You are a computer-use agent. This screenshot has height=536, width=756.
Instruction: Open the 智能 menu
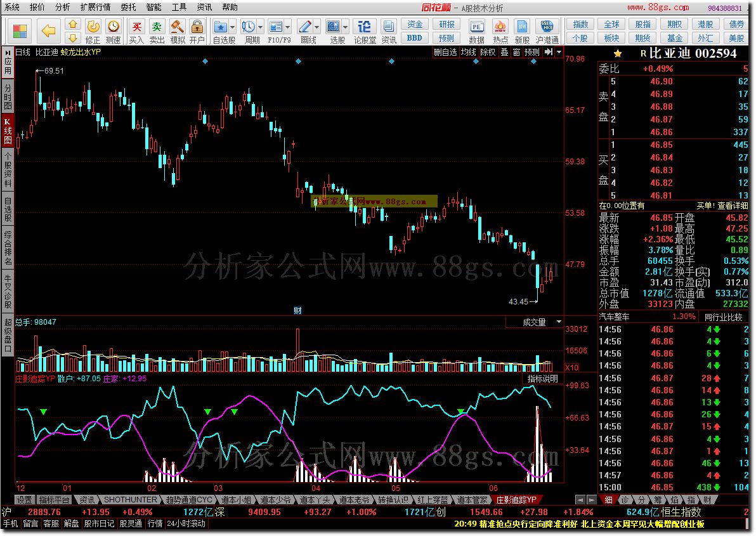pos(154,7)
